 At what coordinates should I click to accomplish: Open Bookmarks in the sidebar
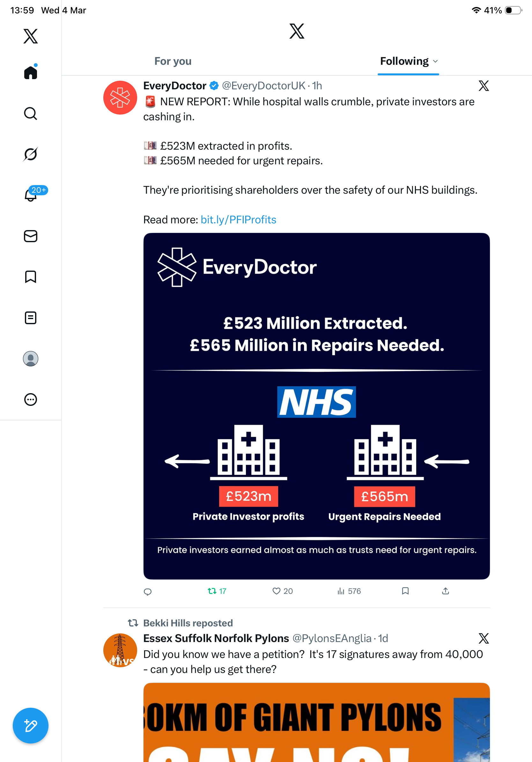[x=31, y=277]
